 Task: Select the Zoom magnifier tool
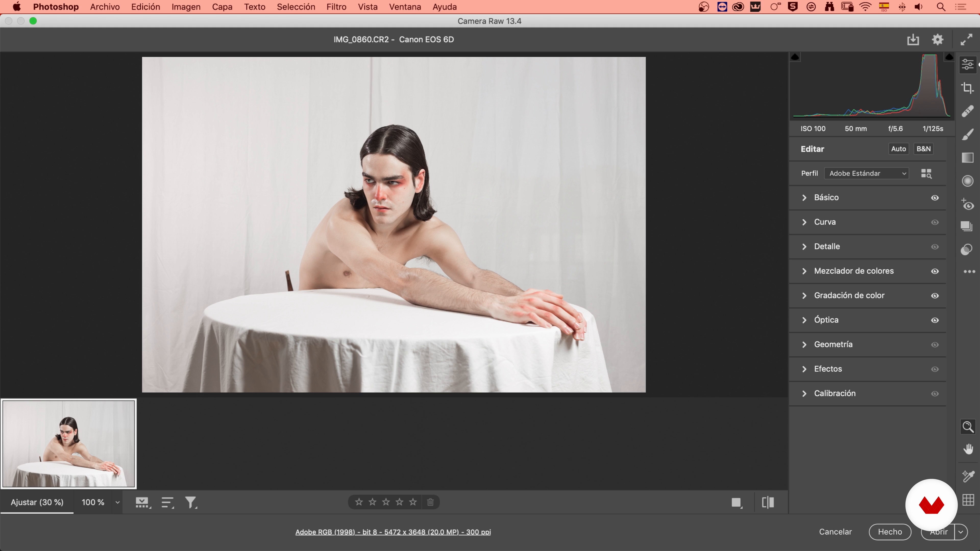968,427
